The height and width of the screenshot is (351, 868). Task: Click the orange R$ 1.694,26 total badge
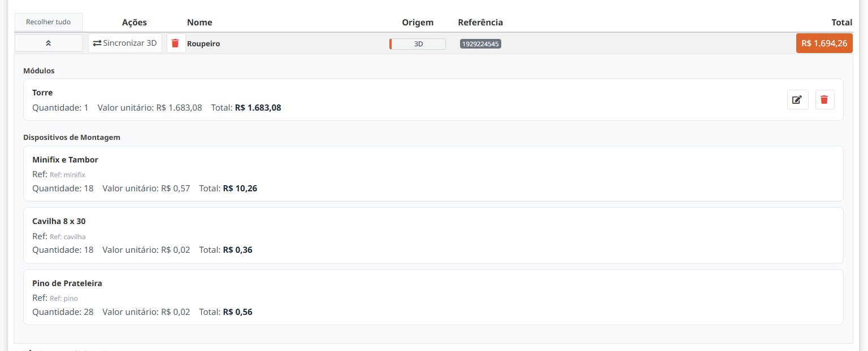[824, 43]
